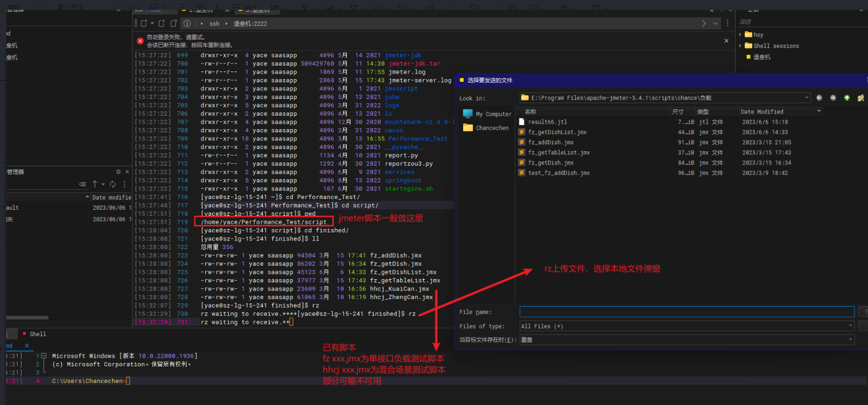868x405 pixels.
Task: Click the go arrow on the address bar
Action: [704, 23]
